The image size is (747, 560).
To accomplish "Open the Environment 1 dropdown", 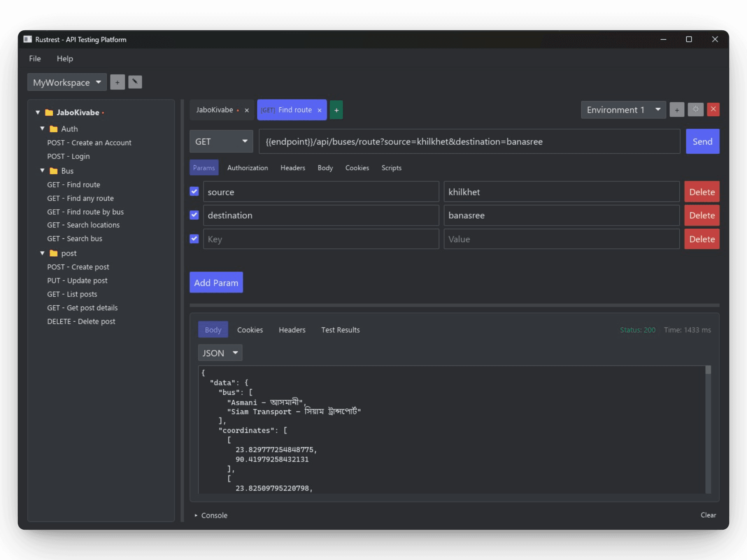I will 623,110.
